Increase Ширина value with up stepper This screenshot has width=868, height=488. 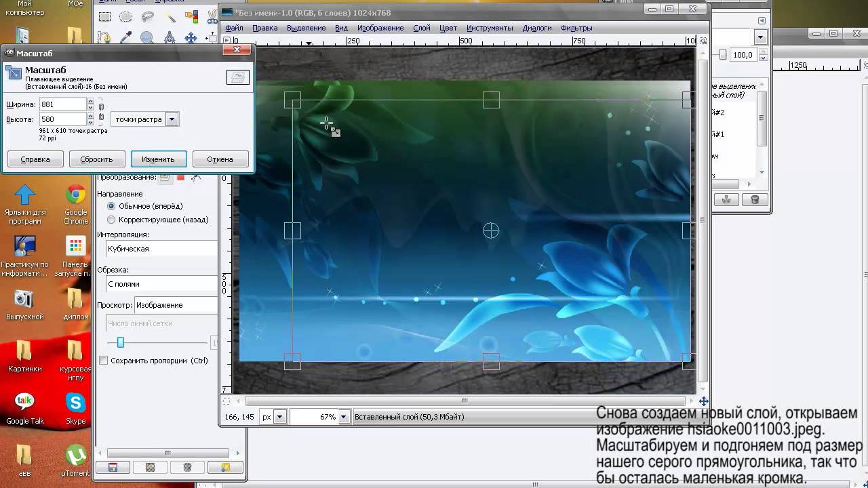pyautogui.click(x=91, y=101)
